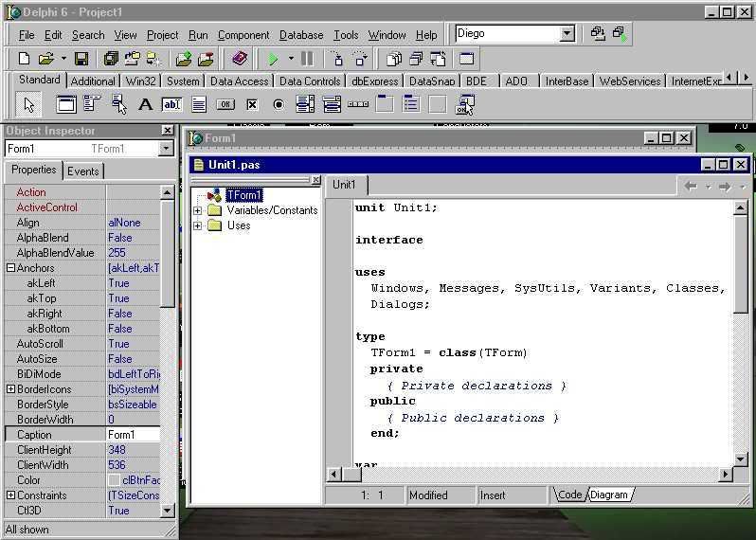Image resolution: width=756 pixels, height=540 pixels.
Task: Pick the RadioGroup component icon
Action: [411, 104]
